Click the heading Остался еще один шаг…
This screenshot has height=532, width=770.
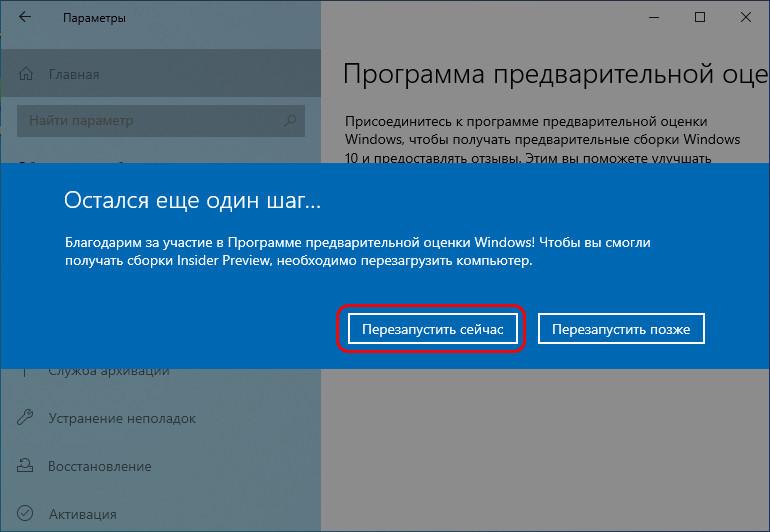192,200
